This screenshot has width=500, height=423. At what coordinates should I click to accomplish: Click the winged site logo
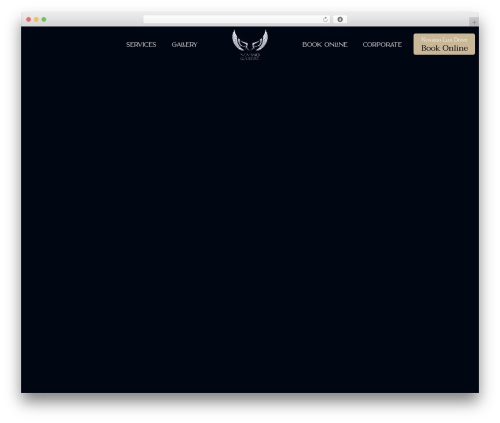(250, 45)
